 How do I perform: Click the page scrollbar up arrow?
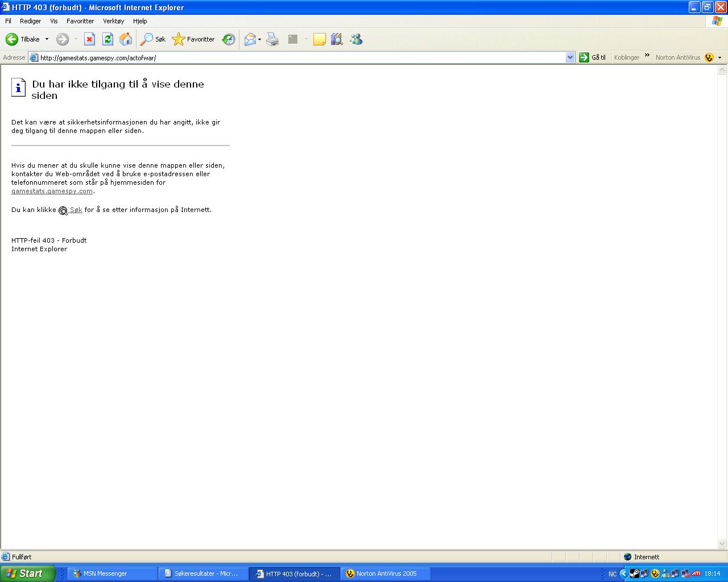point(722,70)
